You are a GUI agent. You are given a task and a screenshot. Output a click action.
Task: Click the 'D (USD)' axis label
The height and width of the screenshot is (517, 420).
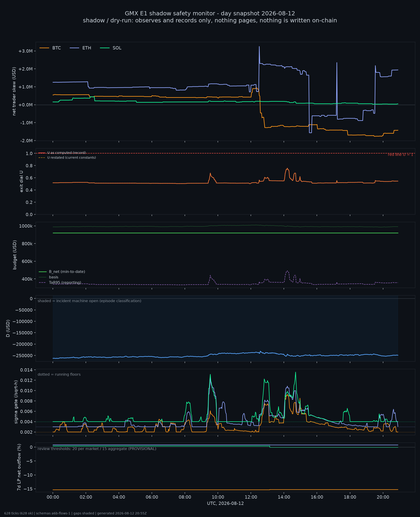(8, 328)
